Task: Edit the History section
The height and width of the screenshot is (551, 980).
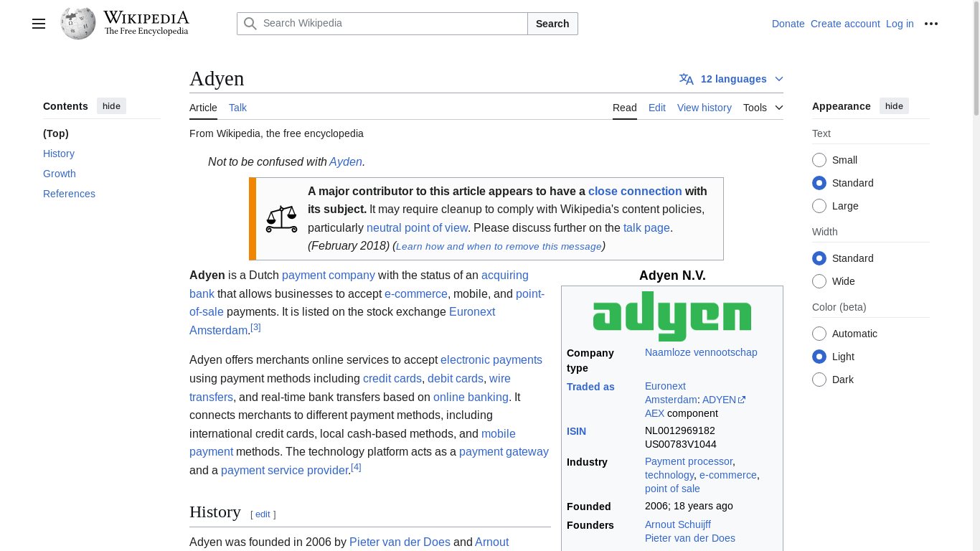Action: (x=263, y=514)
